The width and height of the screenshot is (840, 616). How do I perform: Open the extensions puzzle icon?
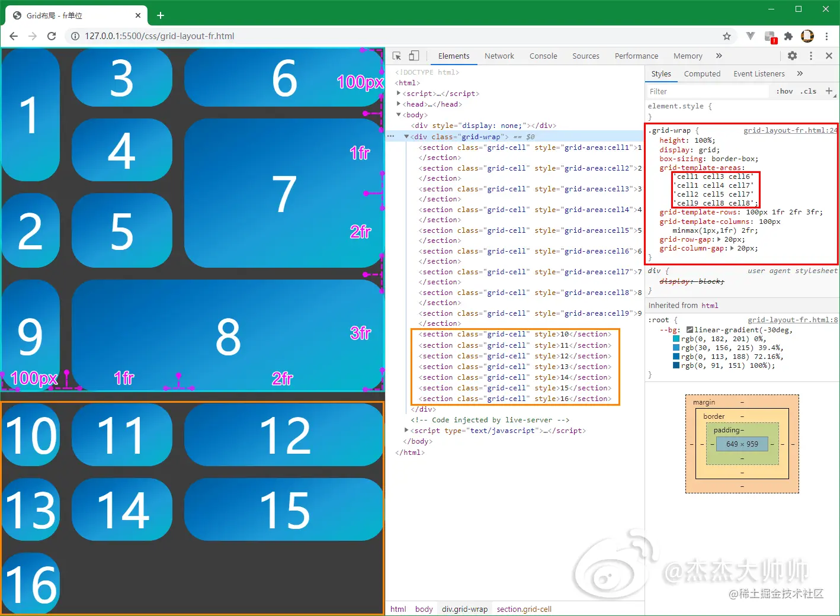[788, 36]
